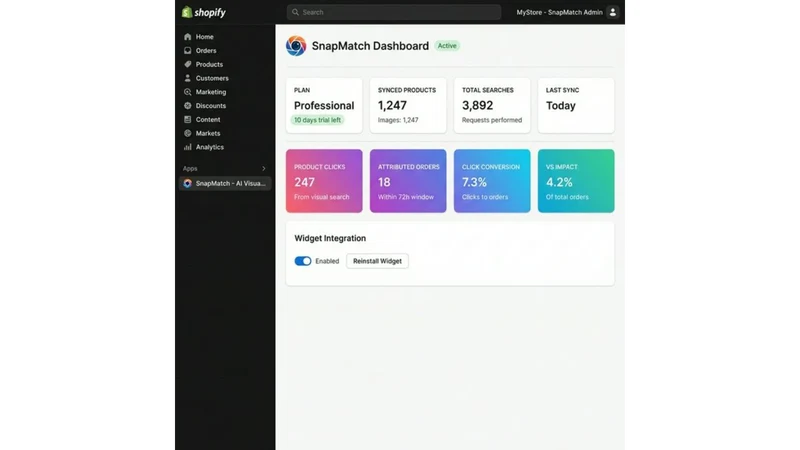Expand the Apps section chevron
The height and width of the screenshot is (450, 800).
264,168
